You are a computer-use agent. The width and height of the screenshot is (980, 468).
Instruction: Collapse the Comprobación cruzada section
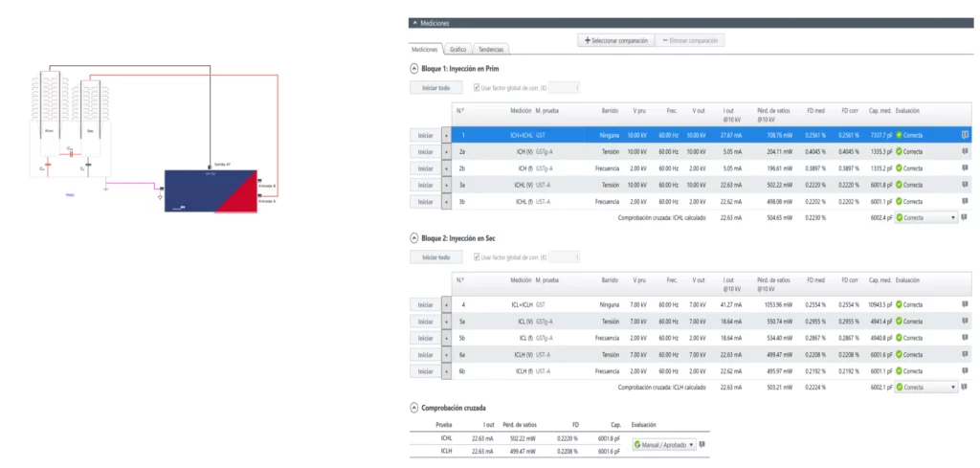click(x=413, y=408)
